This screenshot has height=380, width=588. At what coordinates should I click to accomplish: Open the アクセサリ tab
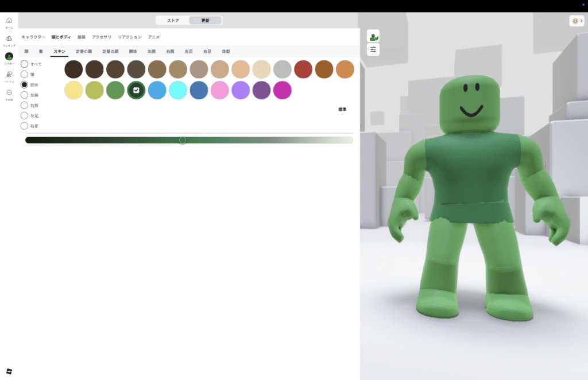coord(102,37)
